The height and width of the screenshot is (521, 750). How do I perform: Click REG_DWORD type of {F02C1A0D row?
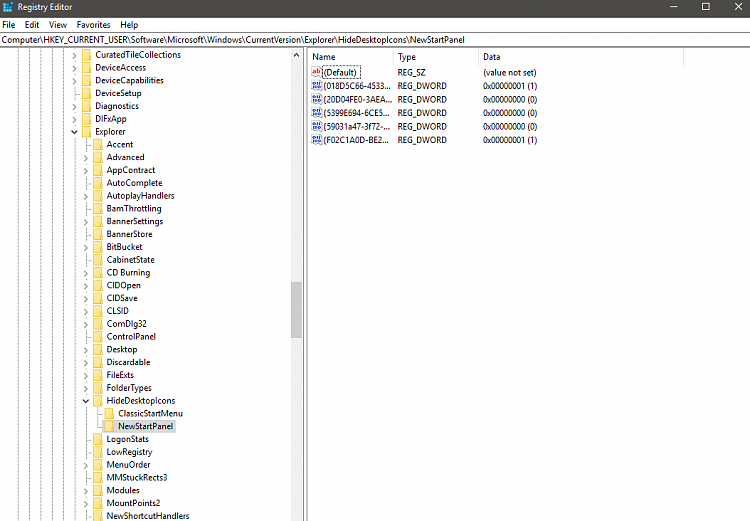pos(422,140)
